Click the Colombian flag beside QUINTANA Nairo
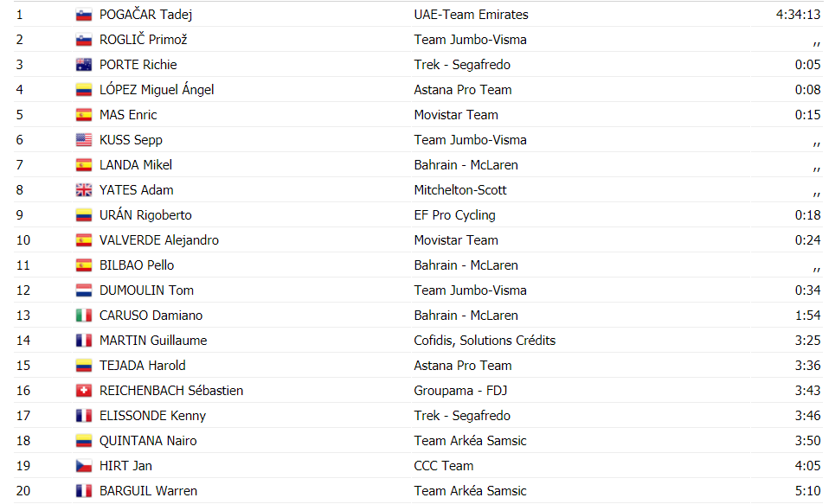This screenshot has width=835, height=504. click(x=84, y=441)
